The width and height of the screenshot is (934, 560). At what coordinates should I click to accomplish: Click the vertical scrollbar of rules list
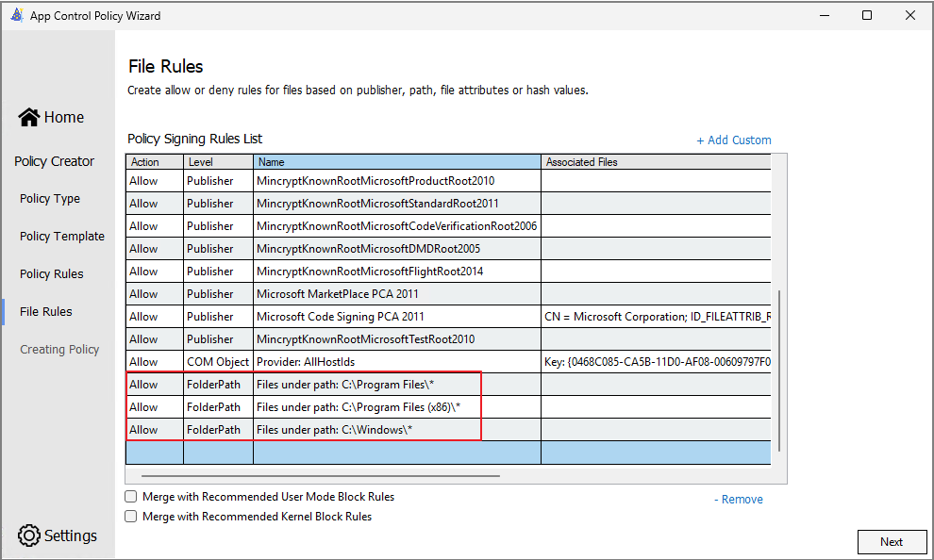(x=779, y=371)
